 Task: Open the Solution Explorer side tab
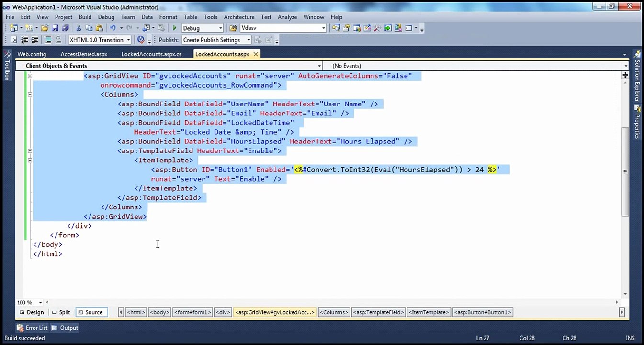pyautogui.click(x=637, y=76)
